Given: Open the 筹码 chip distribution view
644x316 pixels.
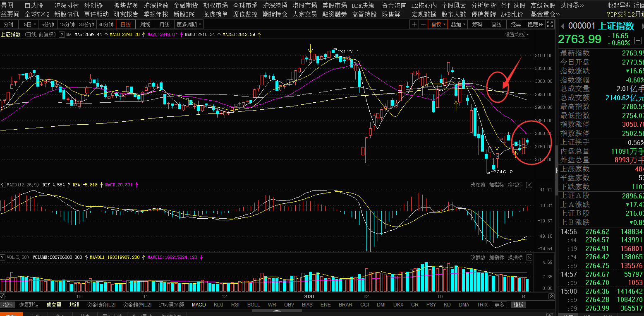Looking at the screenshot, I should 477,24.
